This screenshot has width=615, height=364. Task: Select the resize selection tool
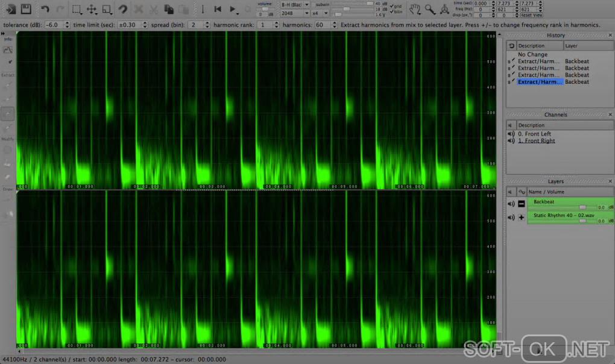tap(107, 9)
